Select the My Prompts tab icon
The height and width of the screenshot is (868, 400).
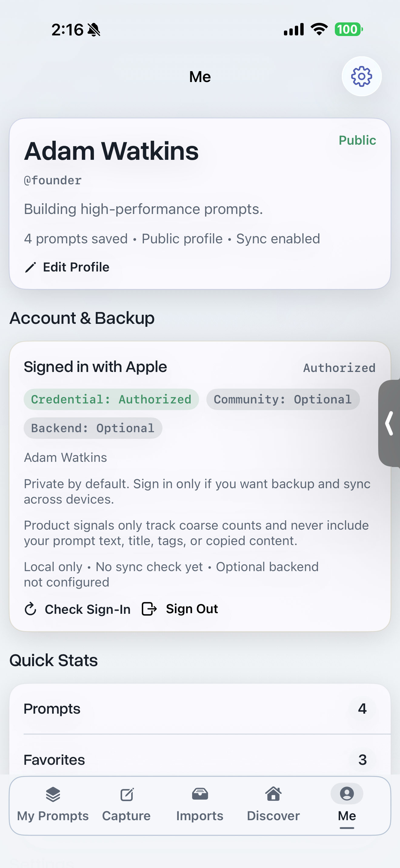(x=53, y=795)
